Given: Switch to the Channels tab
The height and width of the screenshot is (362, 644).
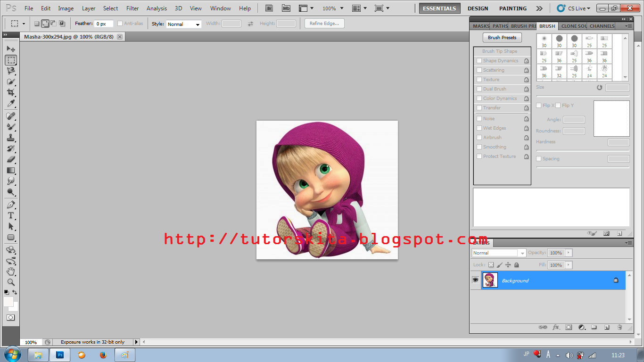Looking at the screenshot, I should point(602,26).
